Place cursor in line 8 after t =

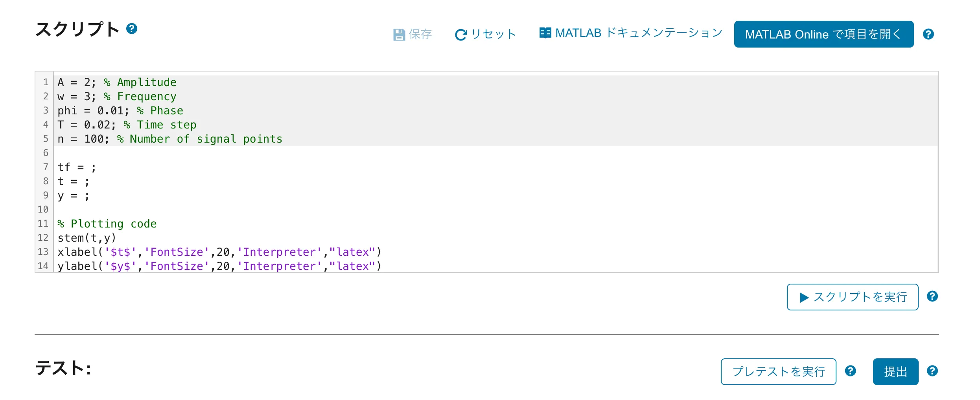(81, 182)
